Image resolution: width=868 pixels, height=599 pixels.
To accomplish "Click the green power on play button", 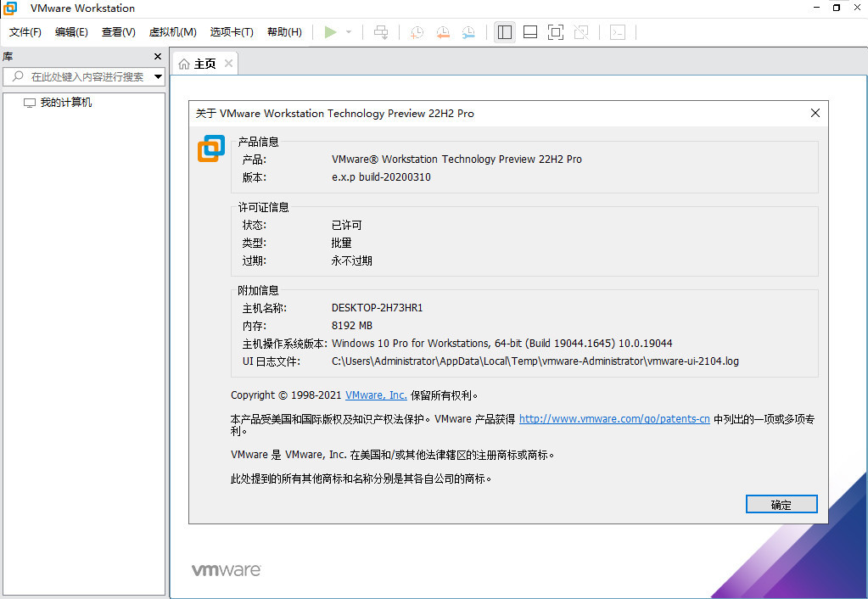I will [330, 32].
